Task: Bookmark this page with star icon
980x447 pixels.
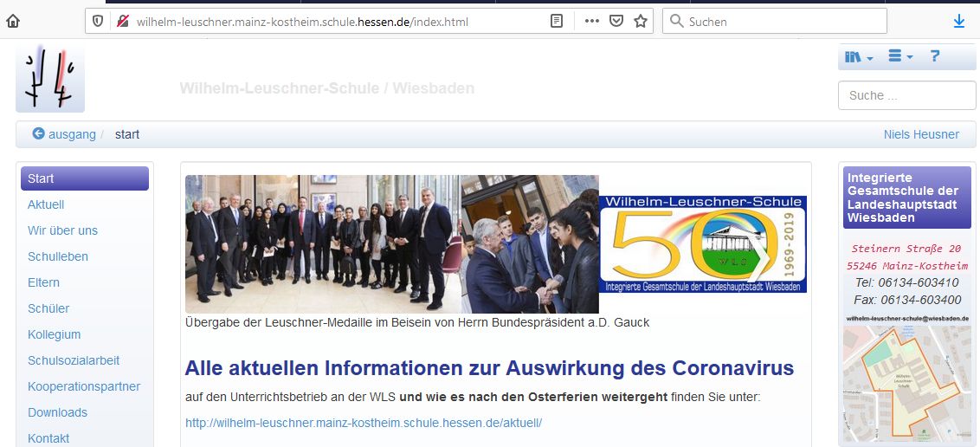Action: [641, 22]
